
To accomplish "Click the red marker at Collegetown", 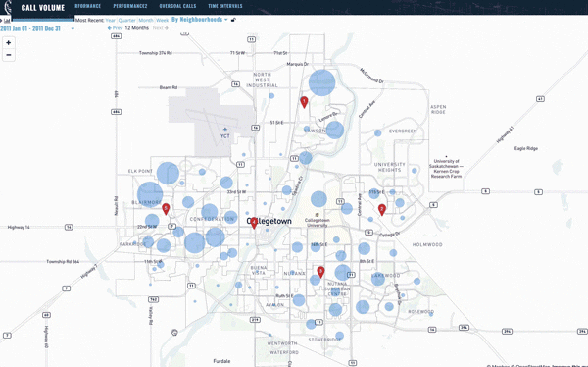I will tap(254, 223).
